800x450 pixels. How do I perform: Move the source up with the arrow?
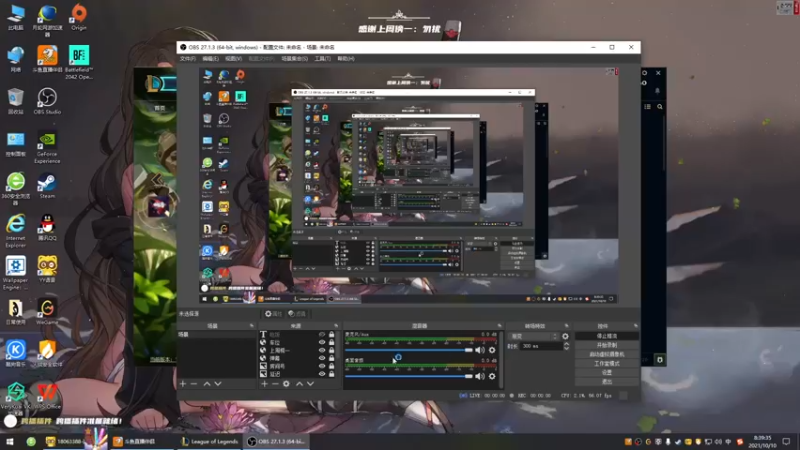coord(299,384)
